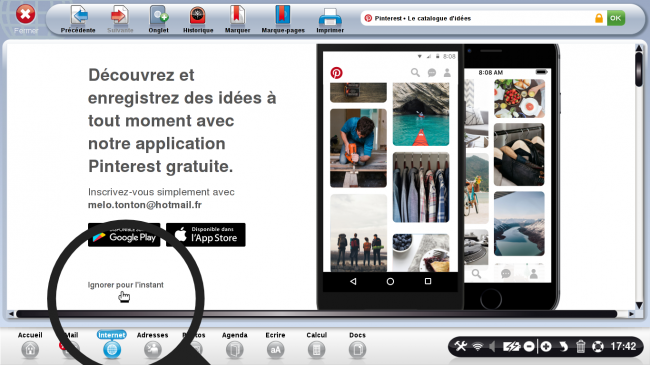Click the vertical scrollbar up arrow
The height and width of the screenshot is (365, 650).
point(639,48)
